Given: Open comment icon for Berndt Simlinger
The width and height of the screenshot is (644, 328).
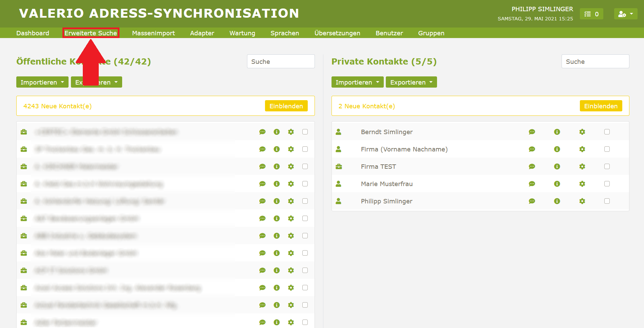Looking at the screenshot, I should (532, 132).
